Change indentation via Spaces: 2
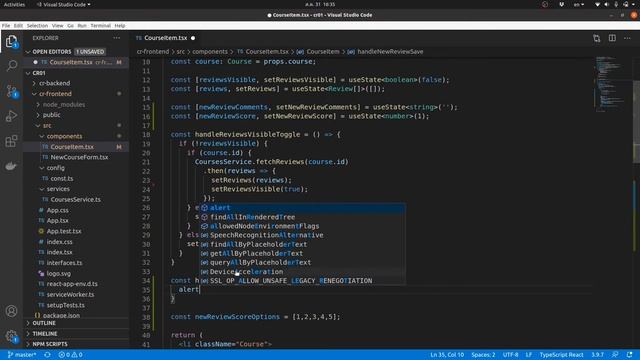The width and height of the screenshot is (640, 360). tap(483, 355)
